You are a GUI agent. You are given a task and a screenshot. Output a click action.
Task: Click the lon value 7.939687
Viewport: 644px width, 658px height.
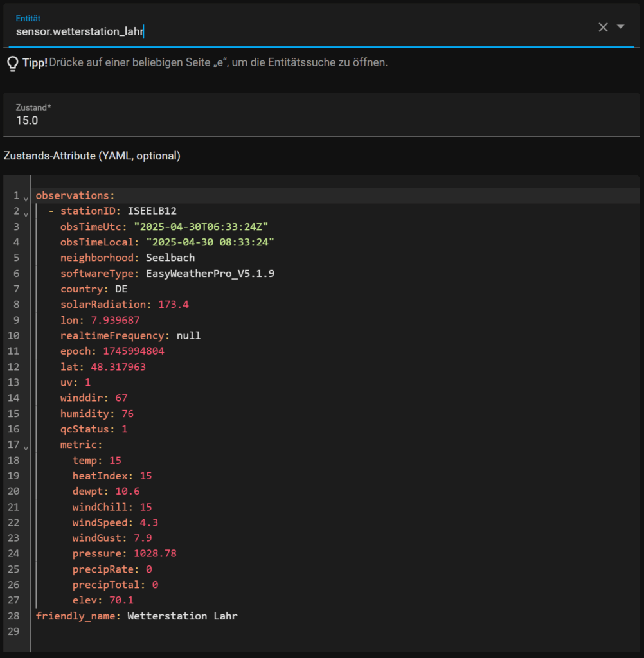coord(115,320)
